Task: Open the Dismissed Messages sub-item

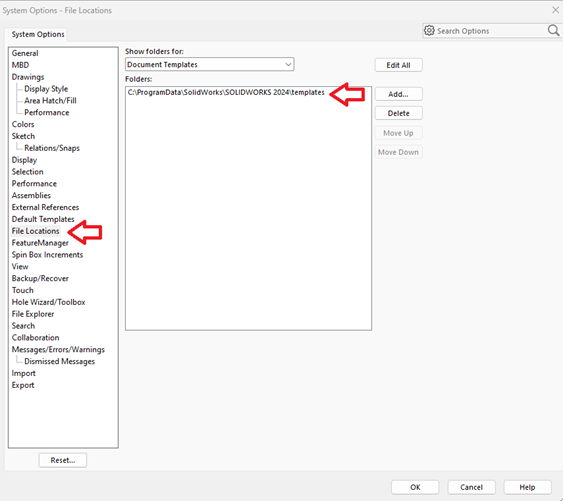Action: point(59,361)
